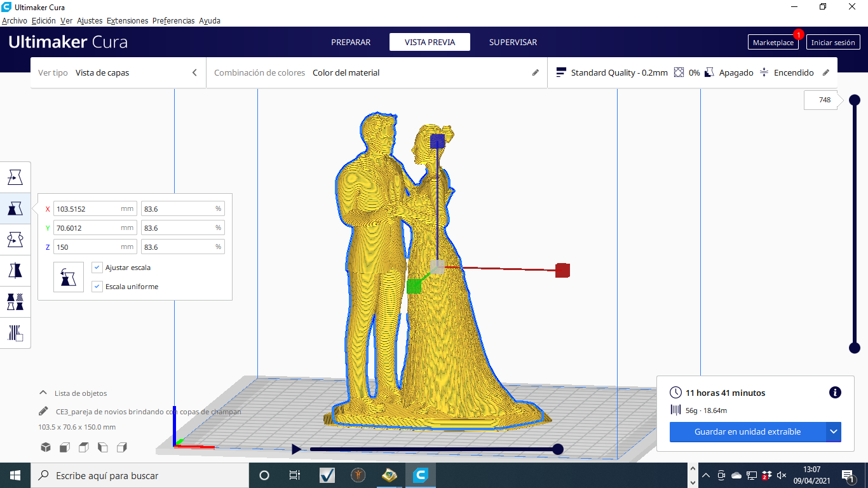The image size is (868, 488).
Task: Switch to the front view cube icon
Action: tap(64, 447)
